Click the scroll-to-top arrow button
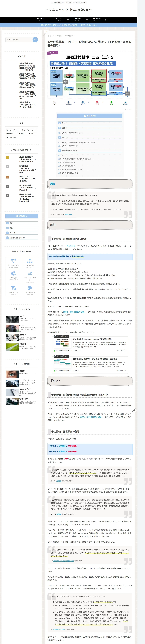This screenshot has width=145, height=644. tap(134, 410)
